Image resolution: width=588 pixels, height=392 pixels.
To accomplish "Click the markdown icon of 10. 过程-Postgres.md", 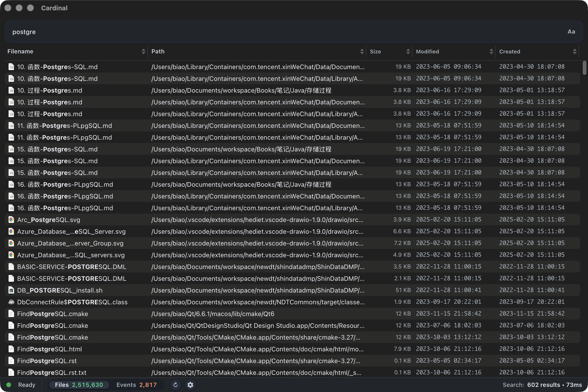I will tap(11, 90).
